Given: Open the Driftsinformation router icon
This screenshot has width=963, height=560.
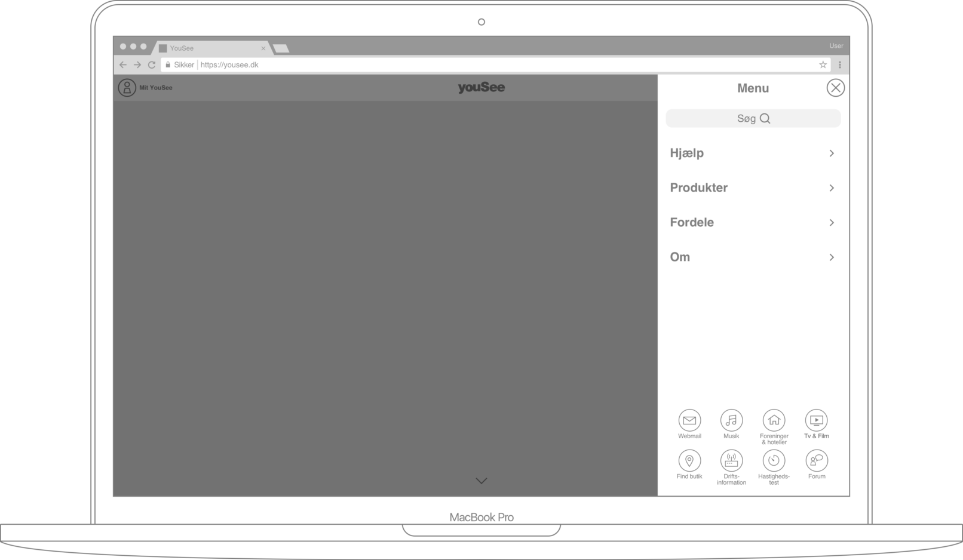Looking at the screenshot, I should click(731, 460).
